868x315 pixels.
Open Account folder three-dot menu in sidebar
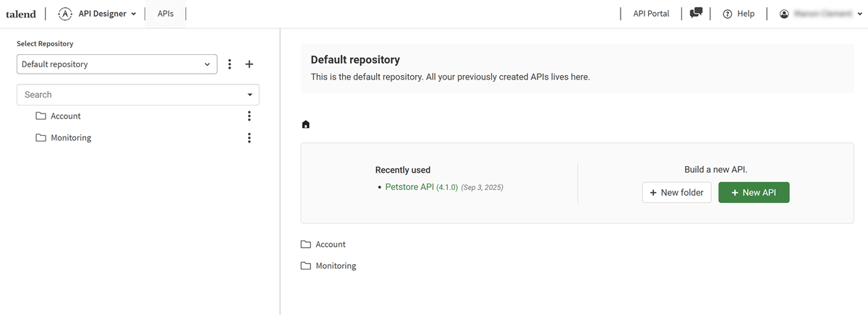pos(250,116)
